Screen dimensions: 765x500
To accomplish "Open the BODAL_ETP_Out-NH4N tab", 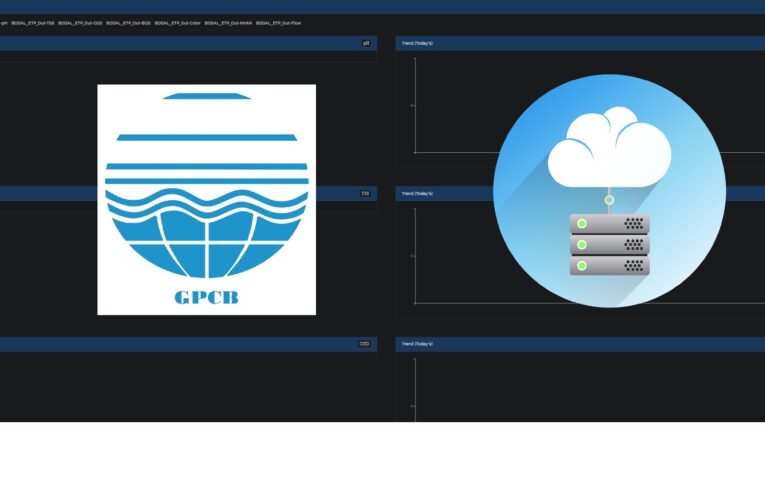I will (x=228, y=23).
